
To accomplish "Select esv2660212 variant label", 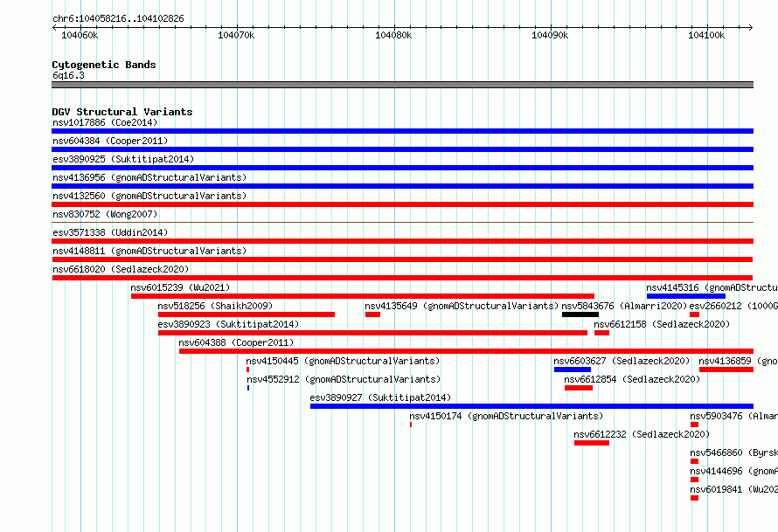I will 733,306.
